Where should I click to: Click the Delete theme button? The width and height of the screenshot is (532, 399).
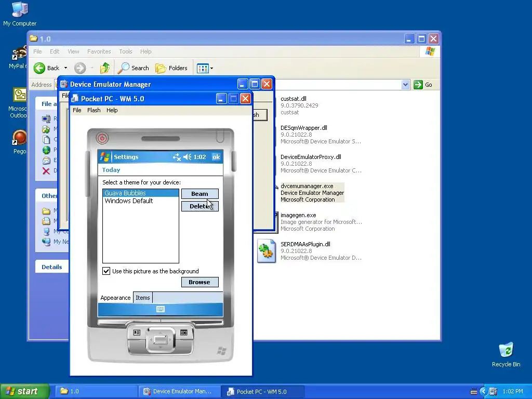coord(200,206)
